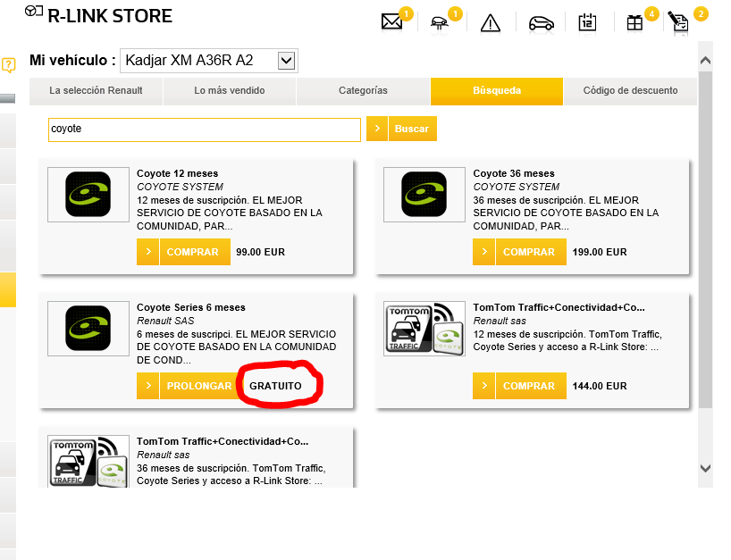Open the Coyote 12 meses title

coord(177,173)
